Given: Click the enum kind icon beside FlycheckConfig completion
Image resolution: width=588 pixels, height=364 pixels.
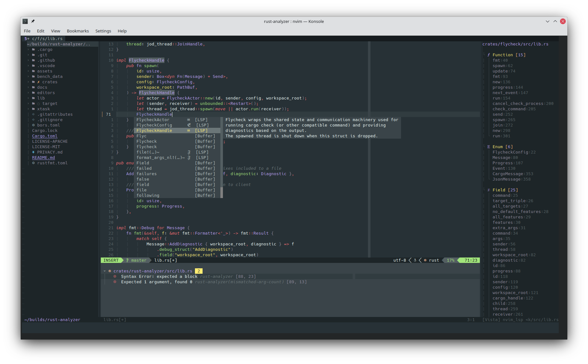Looking at the screenshot, I should tap(189, 125).
